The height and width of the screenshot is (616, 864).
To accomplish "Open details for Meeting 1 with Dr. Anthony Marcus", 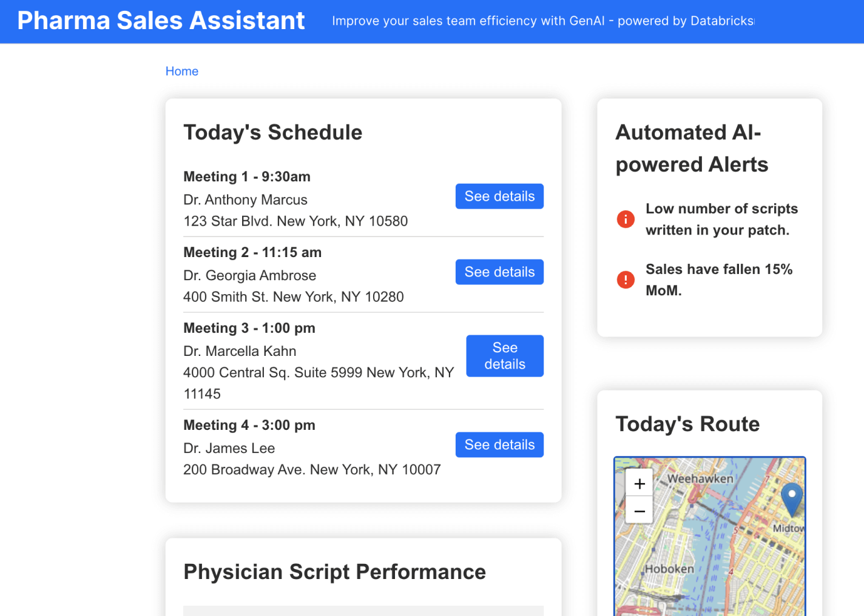I will click(x=499, y=196).
